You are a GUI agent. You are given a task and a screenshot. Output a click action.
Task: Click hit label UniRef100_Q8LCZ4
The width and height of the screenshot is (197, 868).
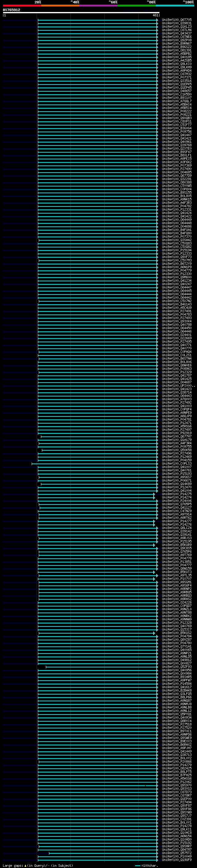point(176,528)
